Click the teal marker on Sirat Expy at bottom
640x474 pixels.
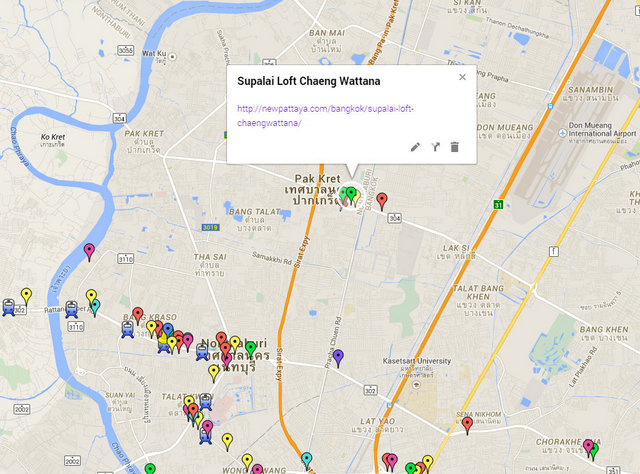click(x=307, y=460)
